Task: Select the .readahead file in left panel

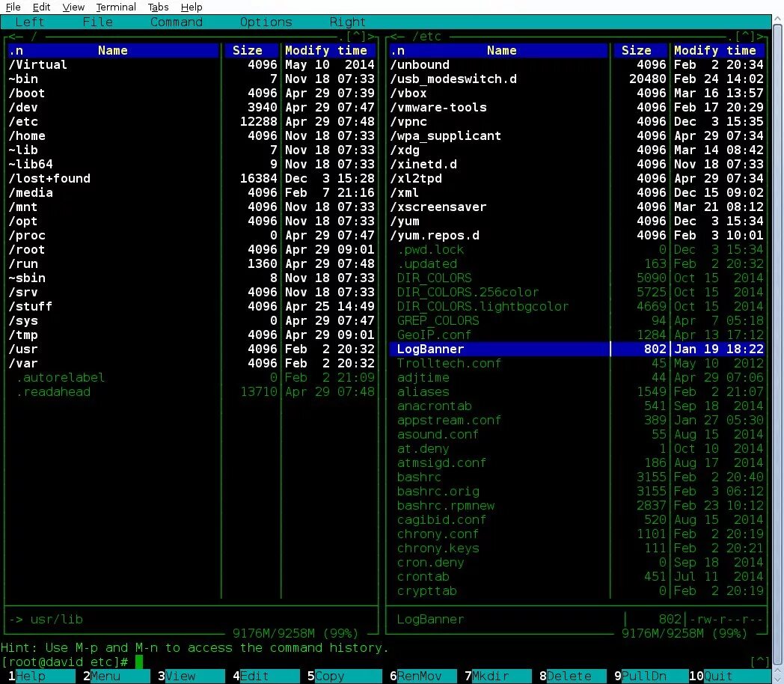Action: click(x=192, y=392)
